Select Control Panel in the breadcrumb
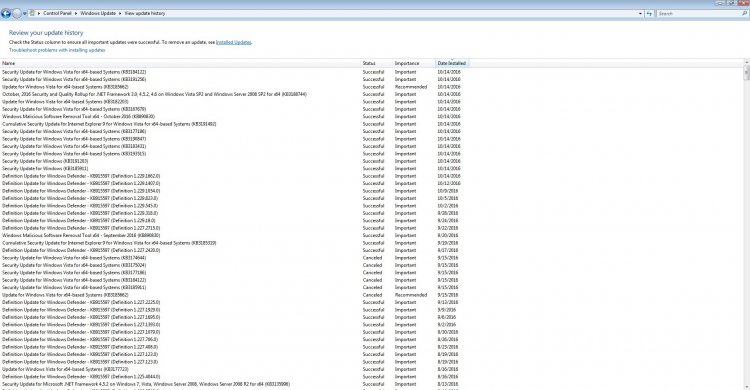This screenshot has height=390, width=750. coord(57,13)
